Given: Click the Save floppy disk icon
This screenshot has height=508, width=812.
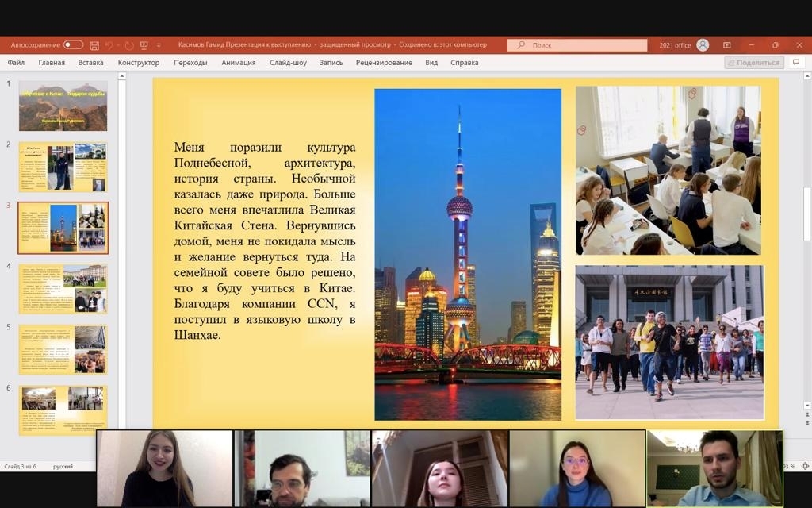Looking at the screenshot, I should click(94, 45).
